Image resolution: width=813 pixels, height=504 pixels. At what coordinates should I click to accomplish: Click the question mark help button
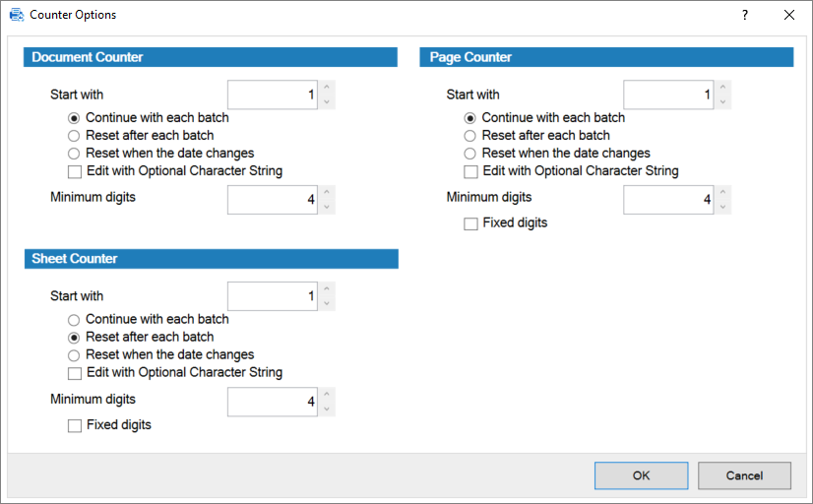point(744,15)
